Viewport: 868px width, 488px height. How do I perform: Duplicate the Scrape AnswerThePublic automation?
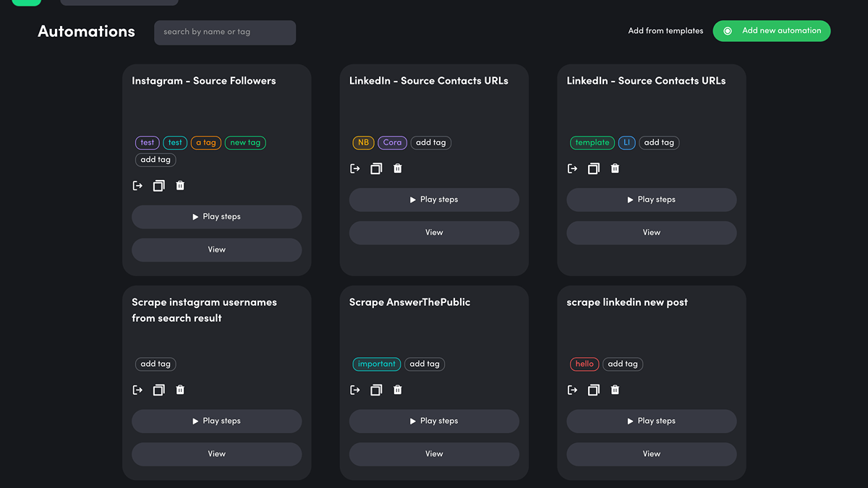tap(376, 390)
